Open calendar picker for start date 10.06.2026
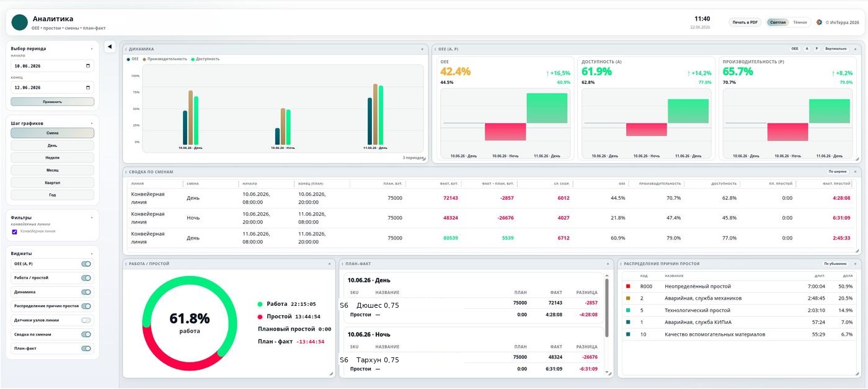Image resolution: width=868 pixels, height=389 pixels. [x=88, y=66]
